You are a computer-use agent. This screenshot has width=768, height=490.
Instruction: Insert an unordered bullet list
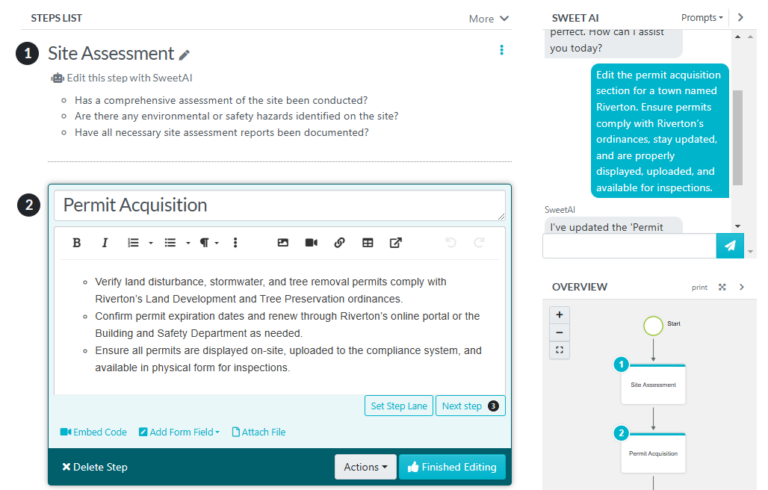(x=170, y=243)
